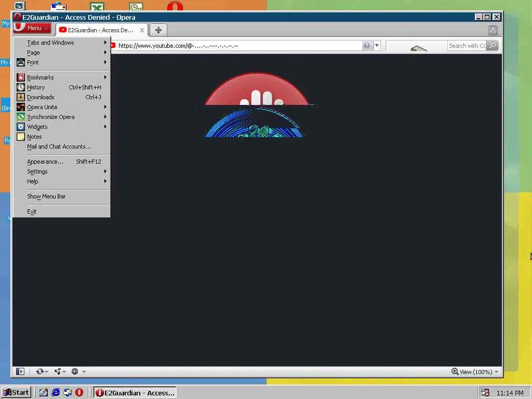Image resolution: width=532 pixels, height=399 pixels.
Task: Expand the Tabs and Windows submenu arrow
Action: [x=105, y=43]
